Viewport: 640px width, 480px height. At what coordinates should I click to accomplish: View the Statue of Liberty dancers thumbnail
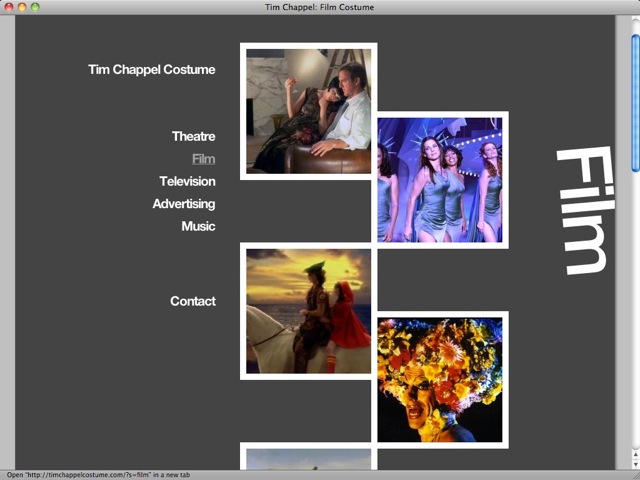(x=440, y=180)
